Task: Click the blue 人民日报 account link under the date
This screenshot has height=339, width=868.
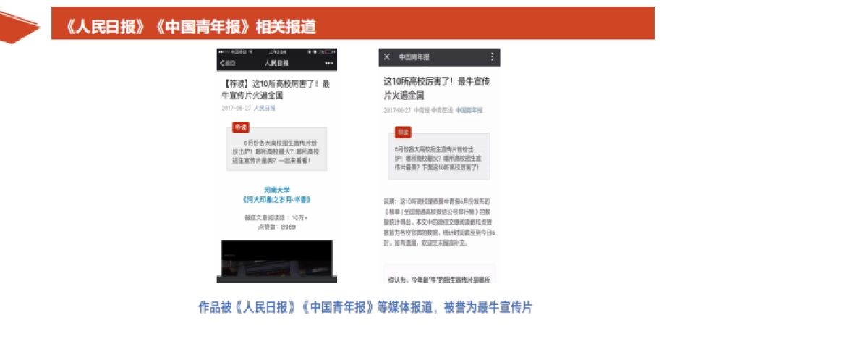Action: [x=264, y=108]
